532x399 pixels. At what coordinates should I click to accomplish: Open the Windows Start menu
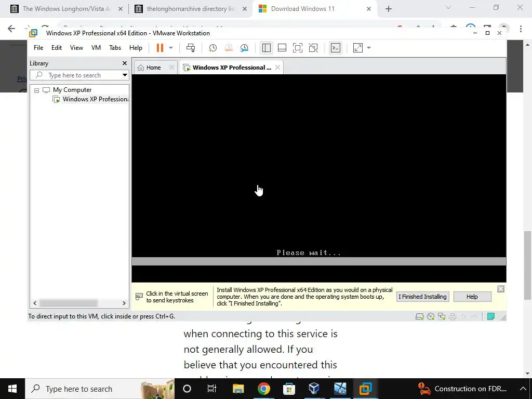tap(12, 389)
